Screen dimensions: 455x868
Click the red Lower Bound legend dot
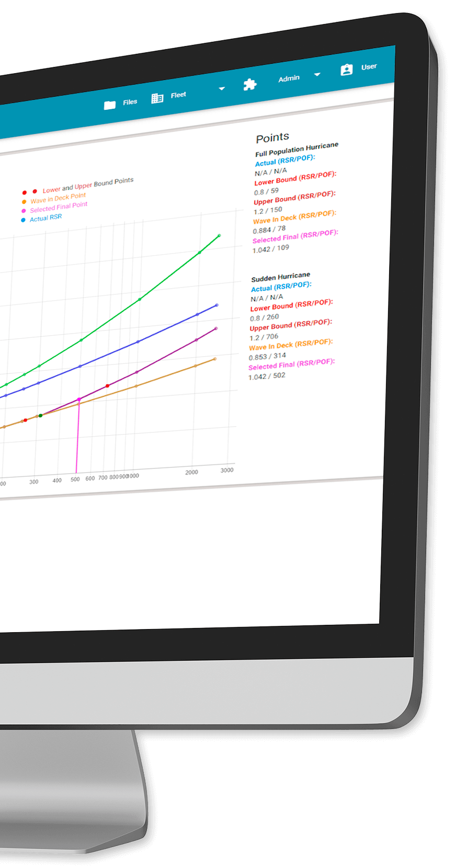click(x=25, y=192)
